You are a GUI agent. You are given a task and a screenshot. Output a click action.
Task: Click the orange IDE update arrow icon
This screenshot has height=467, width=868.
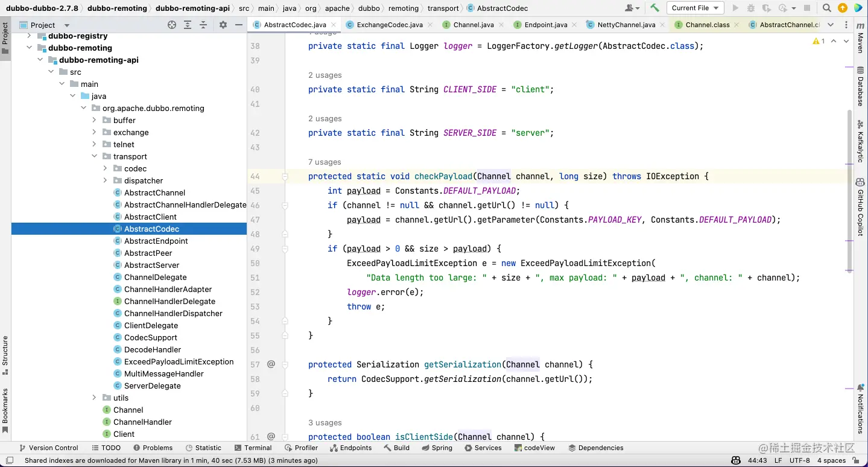click(x=843, y=8)
